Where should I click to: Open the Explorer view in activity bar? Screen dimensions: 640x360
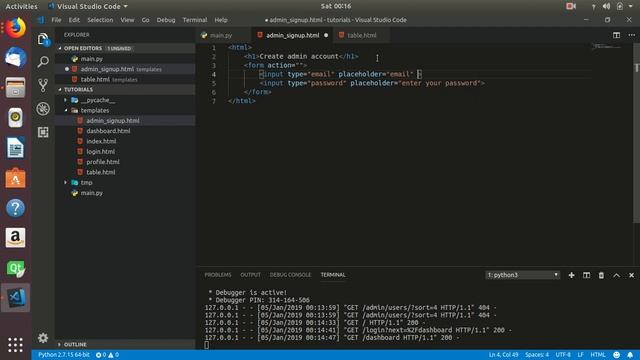point(43,39)
